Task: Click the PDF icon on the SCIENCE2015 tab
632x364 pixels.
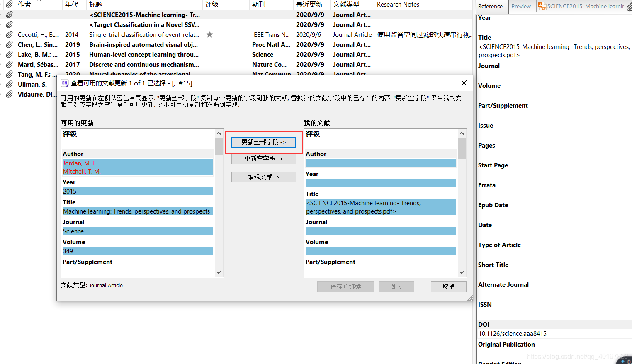Action: (x=542, y=6)
